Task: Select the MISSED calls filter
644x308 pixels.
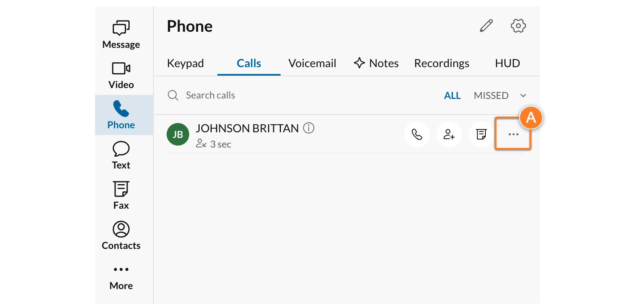Action: click(491, 95)
